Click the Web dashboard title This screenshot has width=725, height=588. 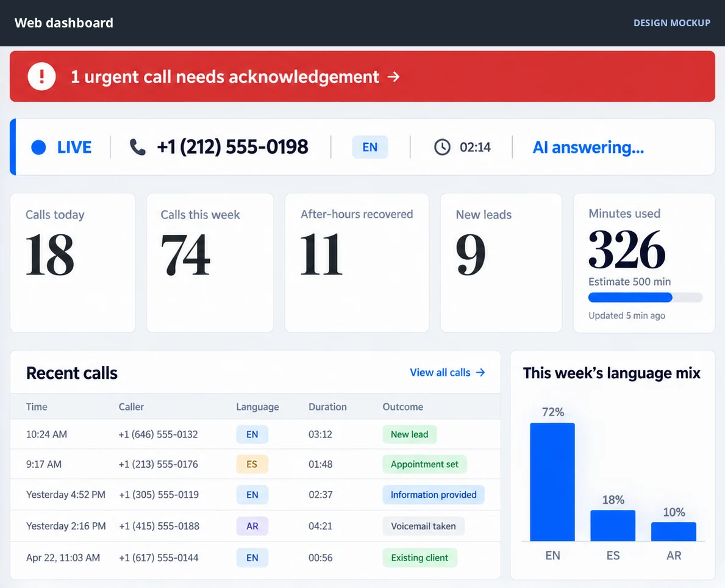[64, 23]
